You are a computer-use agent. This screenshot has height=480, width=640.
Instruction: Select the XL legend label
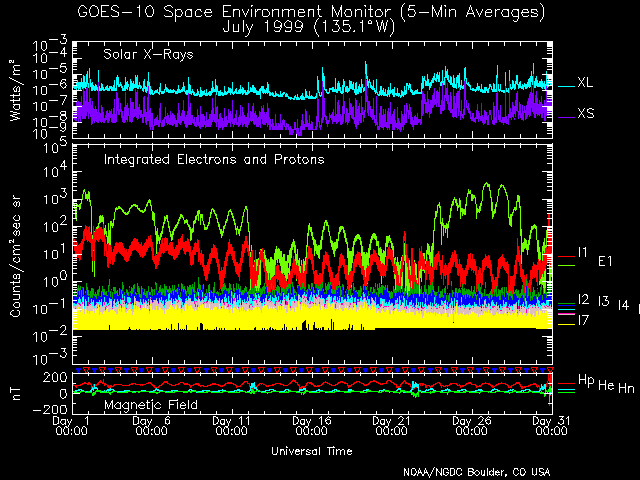click(x=585, y=82)
